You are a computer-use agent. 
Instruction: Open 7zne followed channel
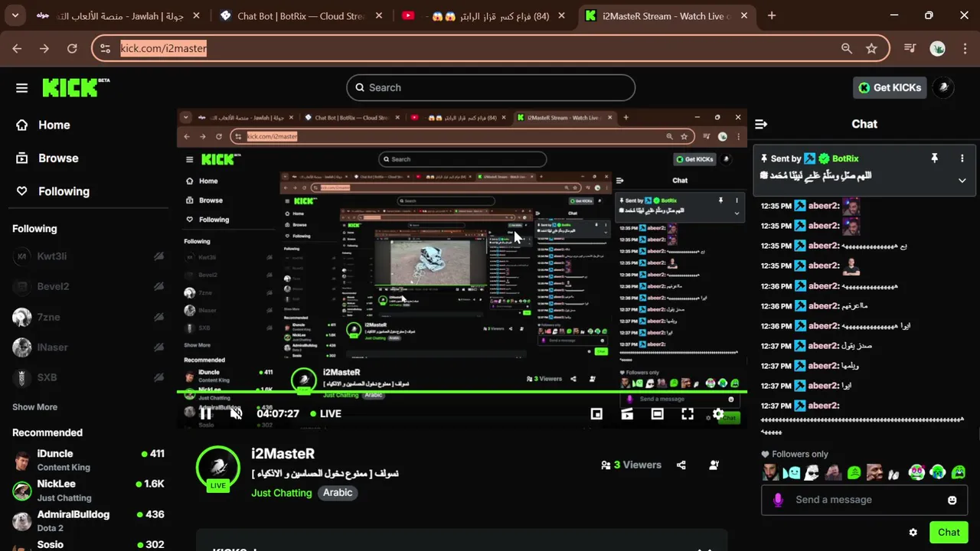[x=88, y=317]
